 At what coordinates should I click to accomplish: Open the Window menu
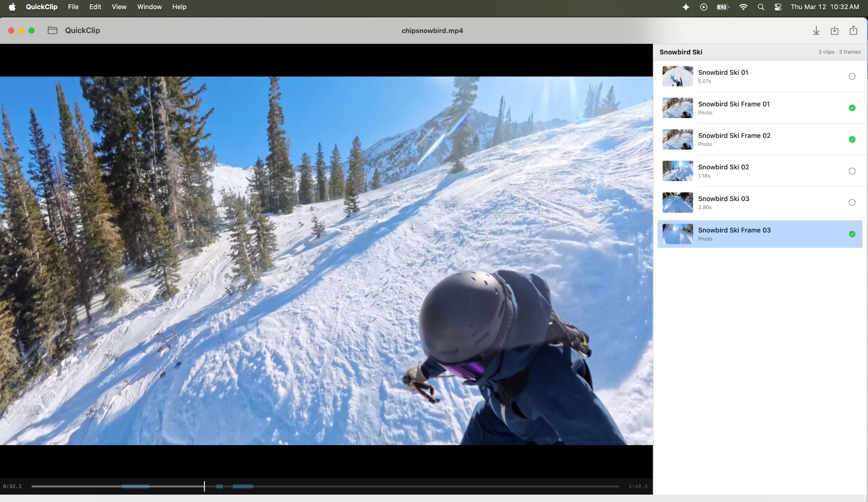(149, 7)
